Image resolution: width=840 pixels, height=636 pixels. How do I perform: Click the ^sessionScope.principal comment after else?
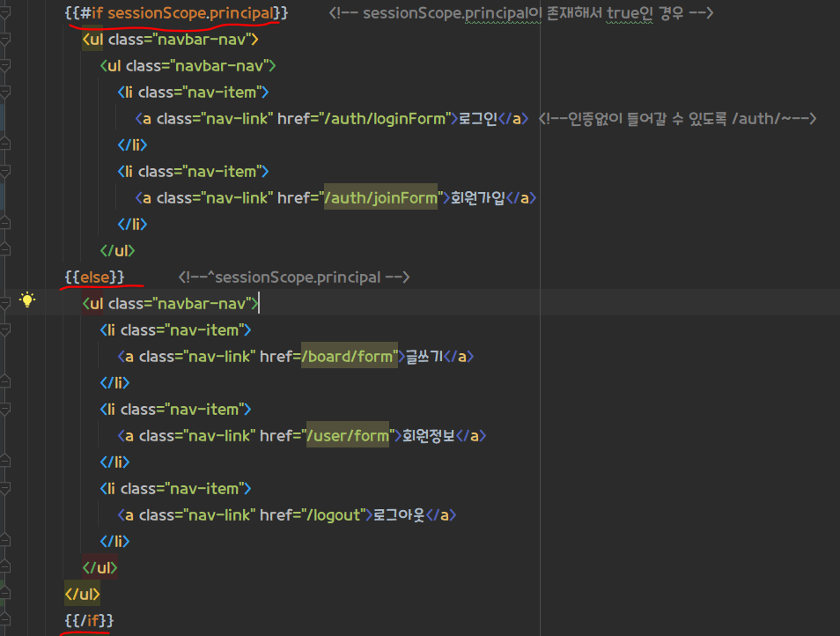294,277
